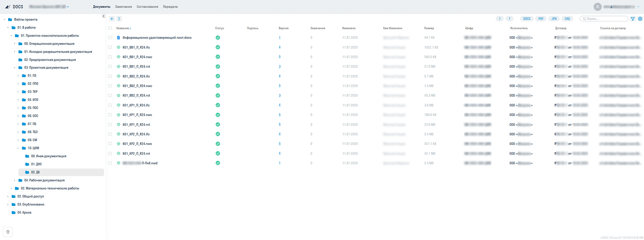
Task: Select the 04. Архив folder
Action: 24,212
